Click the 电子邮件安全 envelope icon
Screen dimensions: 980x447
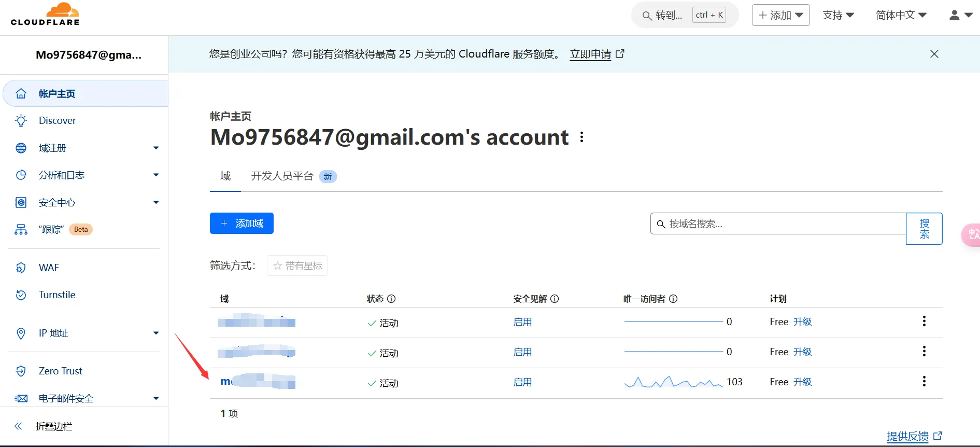tap(21, 398)
